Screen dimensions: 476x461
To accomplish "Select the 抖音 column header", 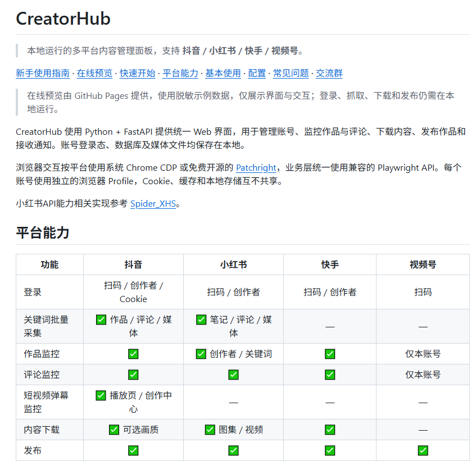I will click(x=133, y=264).
